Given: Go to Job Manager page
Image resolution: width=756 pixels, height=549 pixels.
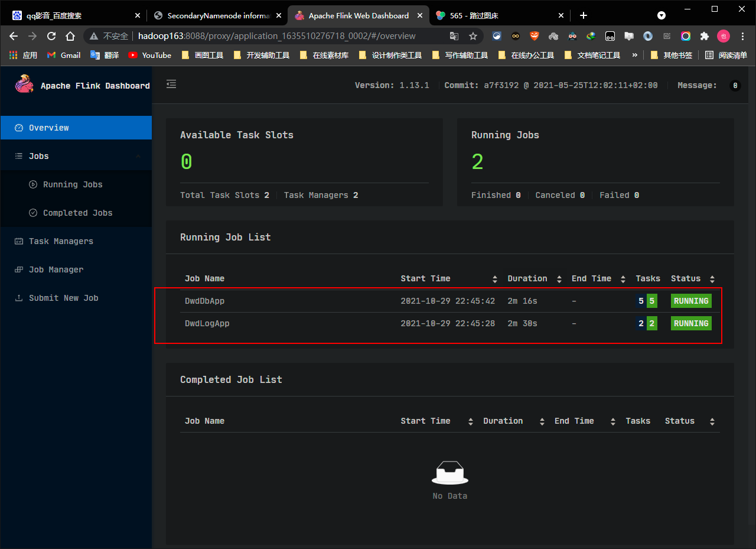Looking at the screenshot, I should pos(76,269).
